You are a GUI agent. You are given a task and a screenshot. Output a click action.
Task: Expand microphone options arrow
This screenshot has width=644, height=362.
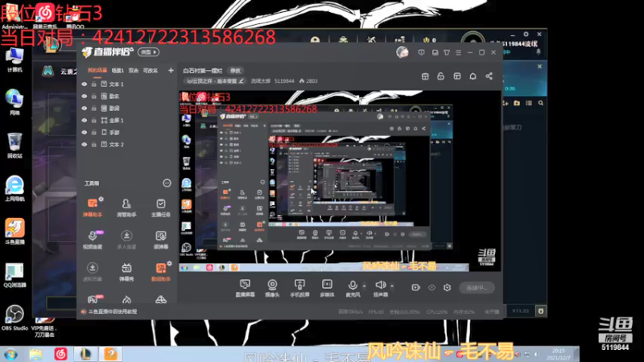[364, 286]
